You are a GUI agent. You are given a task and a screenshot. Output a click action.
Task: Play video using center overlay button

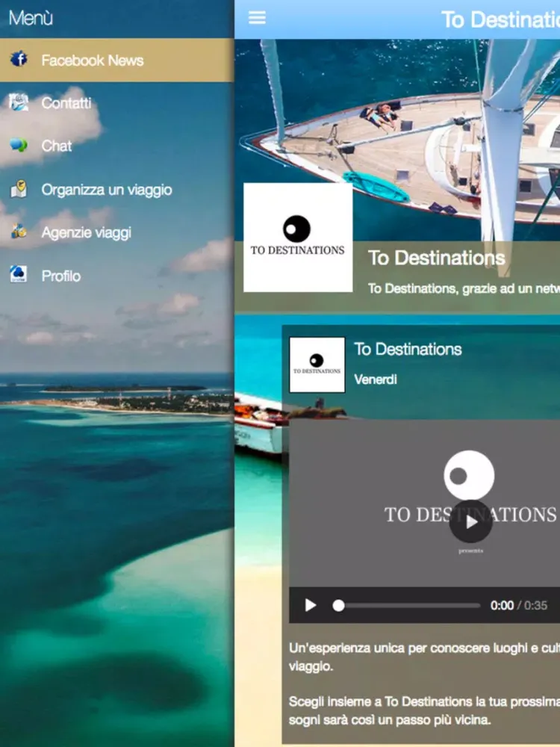coord(470,521)
